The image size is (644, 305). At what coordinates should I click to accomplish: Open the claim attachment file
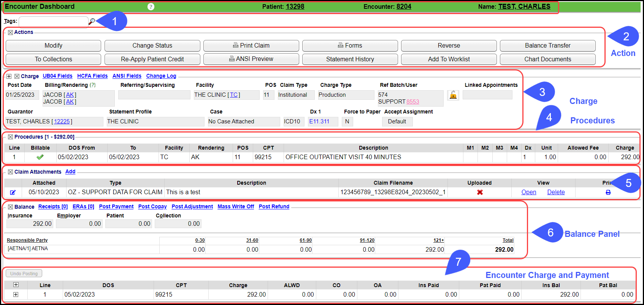tap(529, 192)
